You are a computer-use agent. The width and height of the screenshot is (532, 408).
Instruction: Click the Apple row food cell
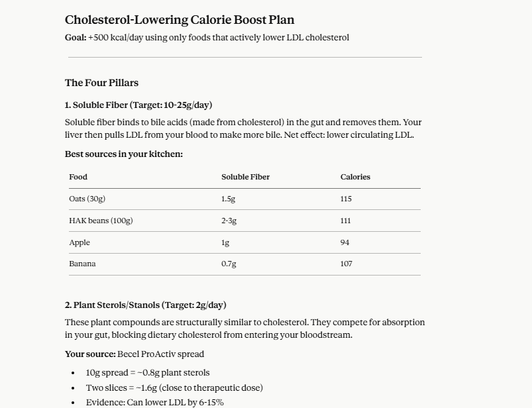[80, 242]
